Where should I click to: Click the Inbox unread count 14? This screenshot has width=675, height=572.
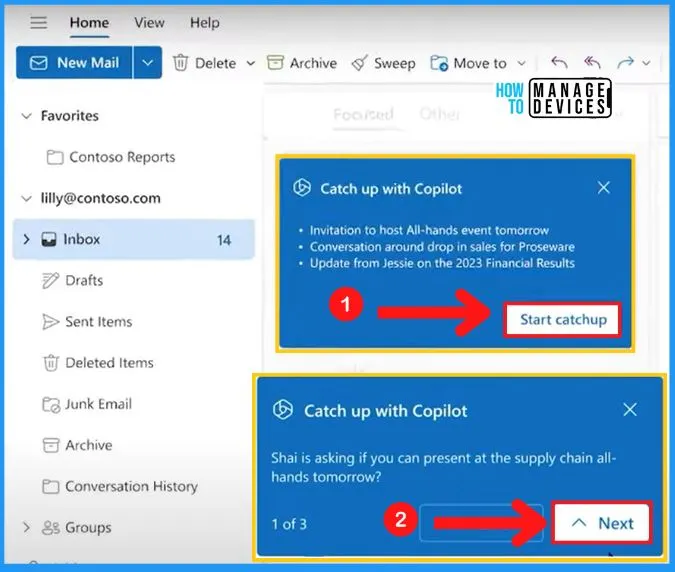pos(224,240)
